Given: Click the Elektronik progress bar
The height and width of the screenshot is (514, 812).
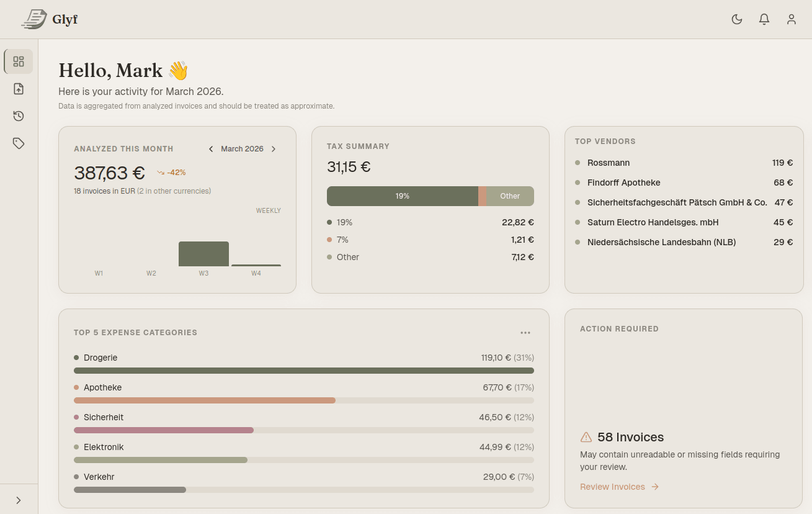Looking at the screenshot, I should pyautogui.click(x=304, y=460).
